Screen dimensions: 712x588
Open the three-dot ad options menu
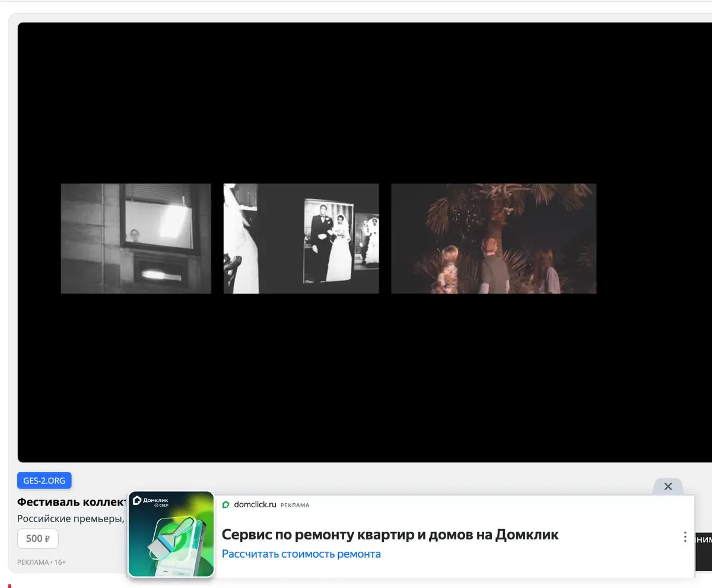tap(685, 537)
